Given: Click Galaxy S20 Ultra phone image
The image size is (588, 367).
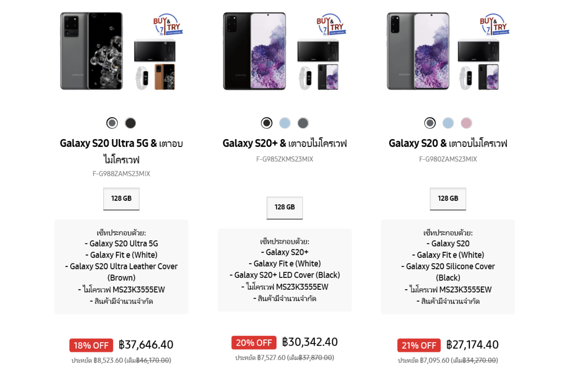Looking at the screenshot, I should pyautogui.click(x=92, y=51).
